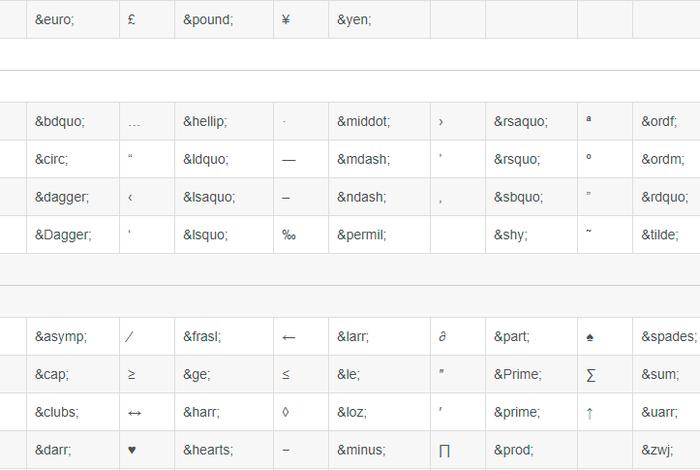Click the &hellip; entity code cell
The width and height of the screenshot is (700, 470).
[205, 121]
